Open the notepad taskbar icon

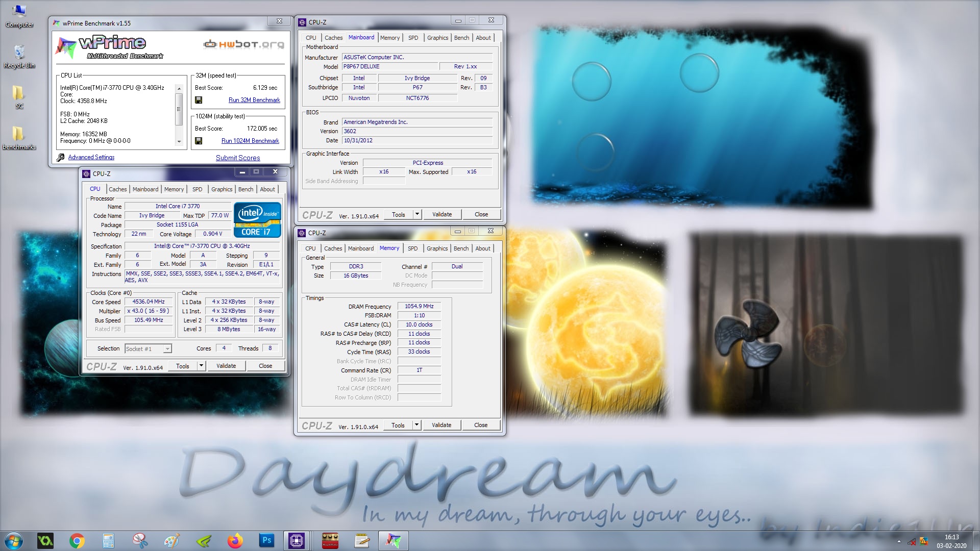coord(362,541)
